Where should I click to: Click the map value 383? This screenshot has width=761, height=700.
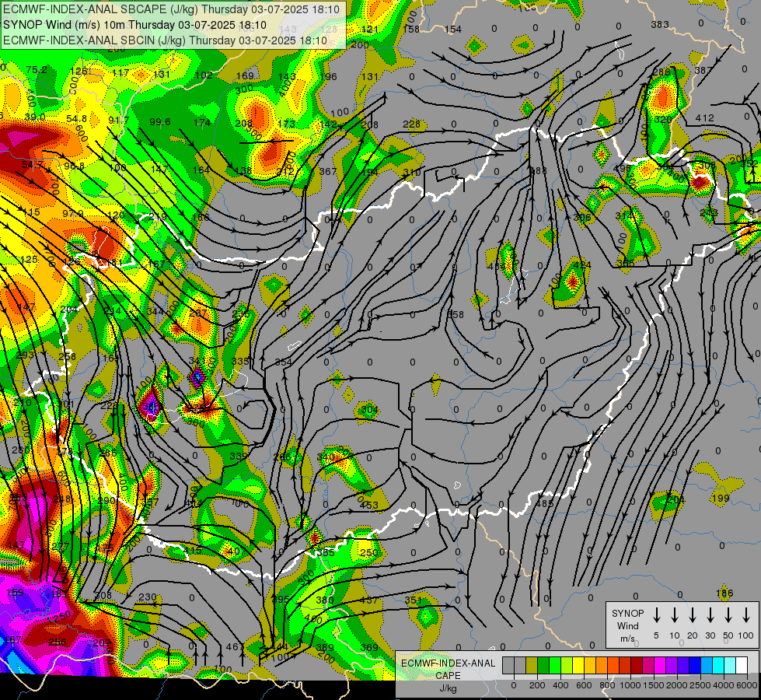coord(660,24)
